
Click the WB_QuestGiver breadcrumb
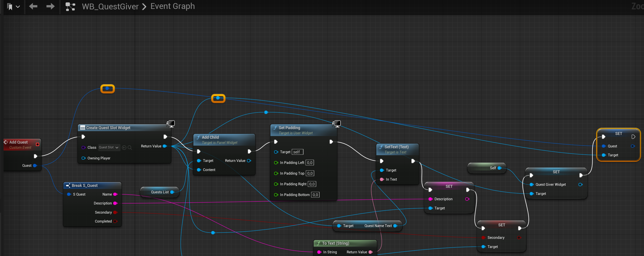110,6
